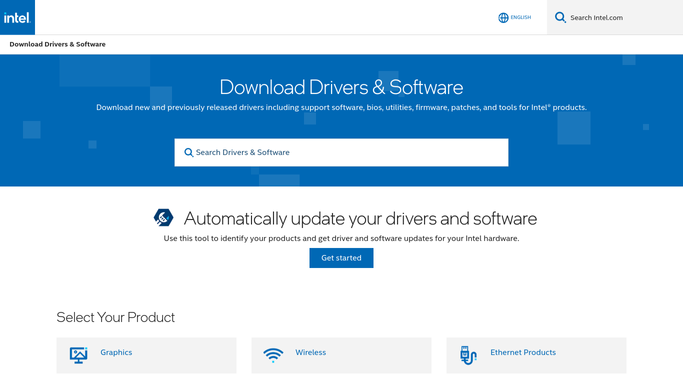Click the Automatically update your drivers heading
683x384 pixels.
tap(360, 219)
